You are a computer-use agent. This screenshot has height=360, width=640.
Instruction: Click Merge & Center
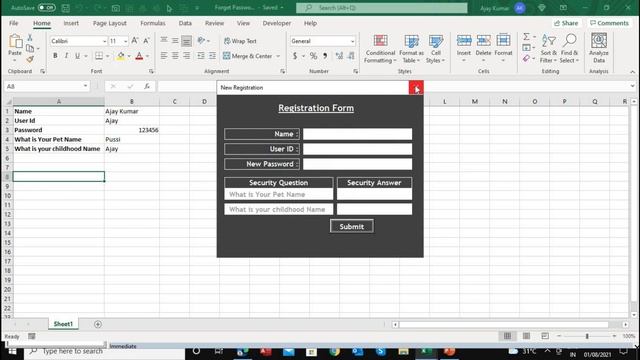pos(248,56)
